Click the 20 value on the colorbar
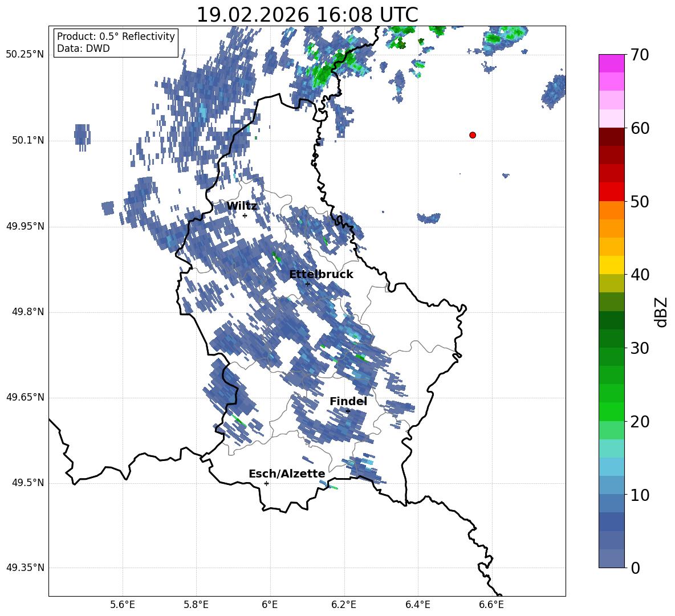 point(639,422)
